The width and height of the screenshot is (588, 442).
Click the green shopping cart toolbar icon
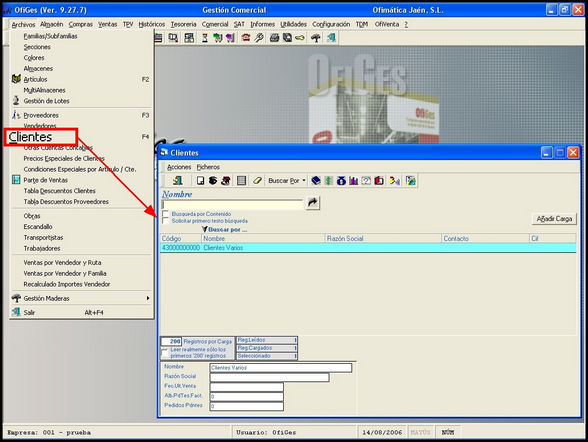click(218, 38)
